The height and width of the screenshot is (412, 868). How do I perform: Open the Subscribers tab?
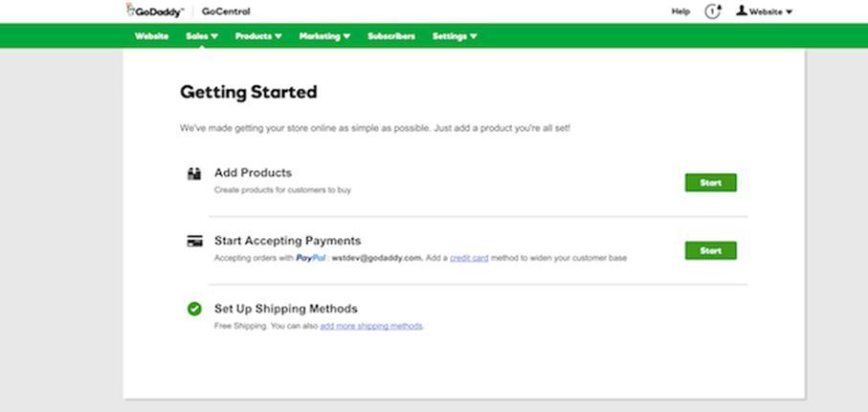(391, 36)
